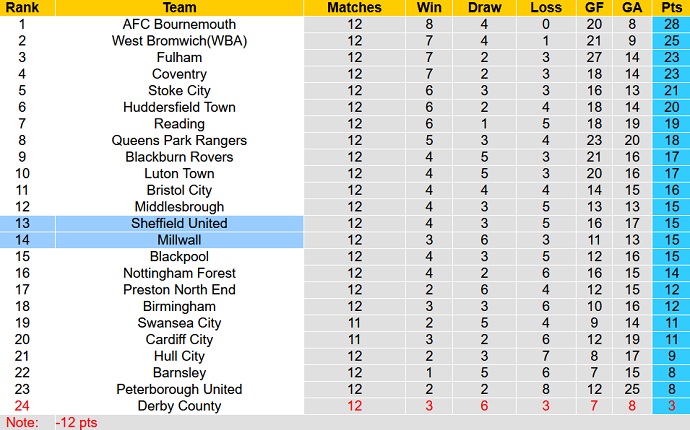This screenshot has height=430, width=690.
Task: Sort by the Matches column header
Action: click(x=355, y=7)
